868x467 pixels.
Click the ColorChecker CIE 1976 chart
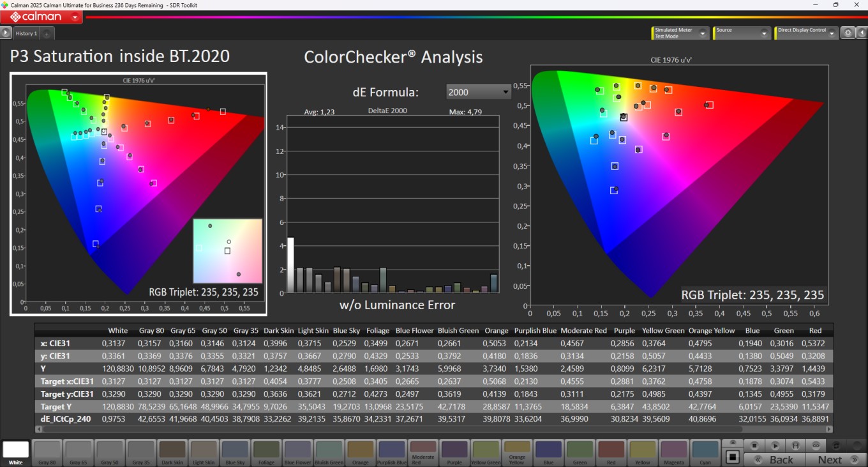(x=679, y=185)
